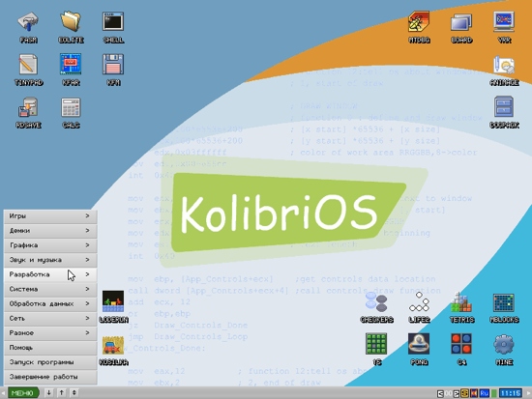532x399 pixels.
Task: Open the Разное submenu
Action: coord(50,333)
